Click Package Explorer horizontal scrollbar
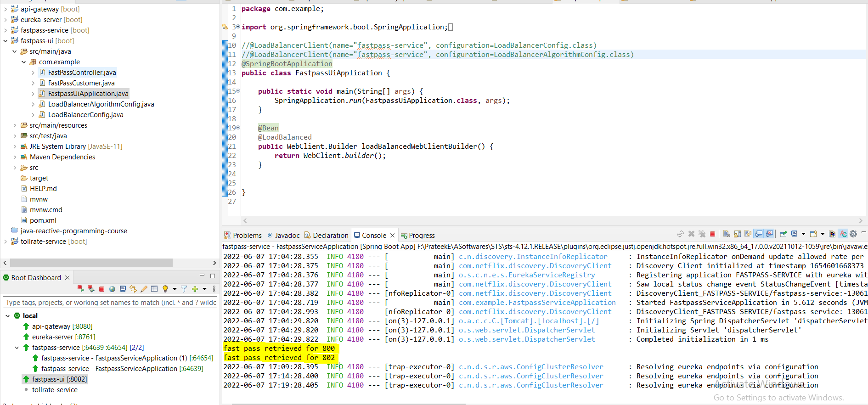Image resolution: width=868 pixels, height=405 pixels. (91, 263)
